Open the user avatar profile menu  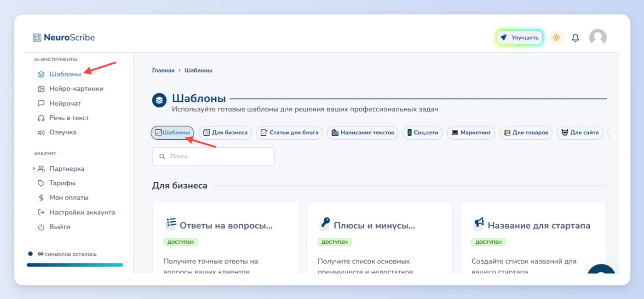pyautogui.click(x=598, y=38)
